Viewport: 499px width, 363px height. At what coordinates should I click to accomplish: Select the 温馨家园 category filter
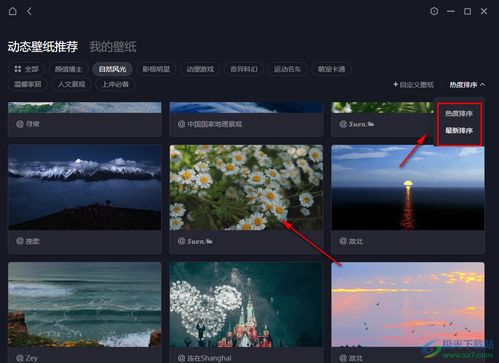click(x=28, y=84)
